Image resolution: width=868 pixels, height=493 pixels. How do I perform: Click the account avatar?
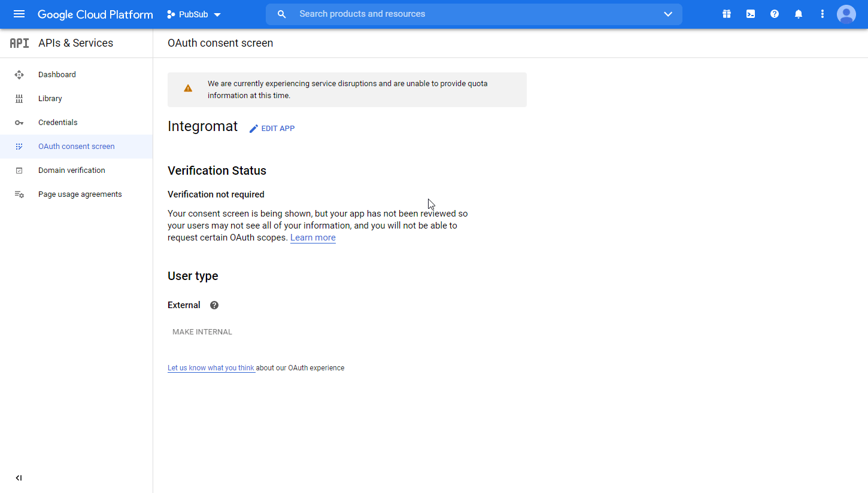pyautogui.click(x=846, y=14)
